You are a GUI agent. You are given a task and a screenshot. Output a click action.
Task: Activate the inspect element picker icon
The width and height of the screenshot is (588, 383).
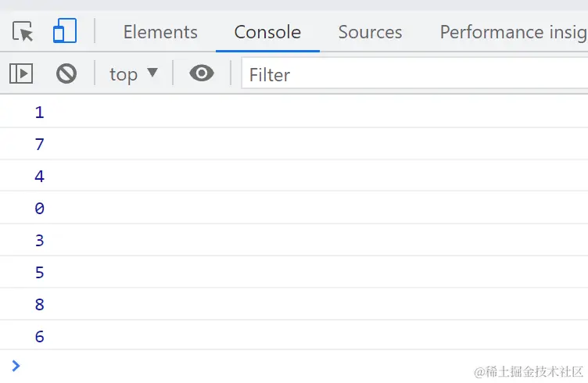pyautogui.click(x=23, y=32)
